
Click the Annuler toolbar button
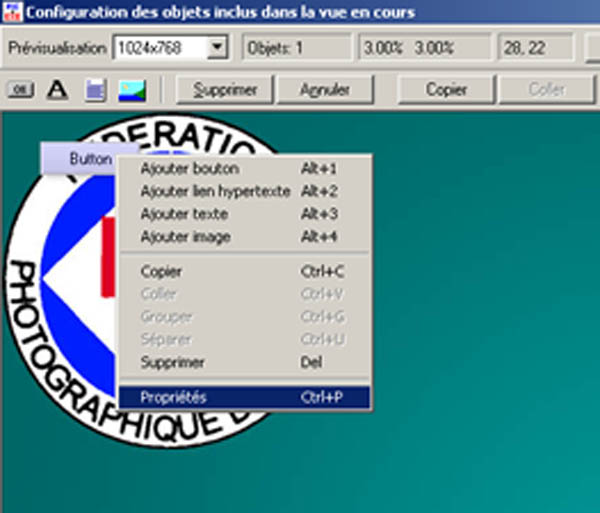tap(325, 90)
